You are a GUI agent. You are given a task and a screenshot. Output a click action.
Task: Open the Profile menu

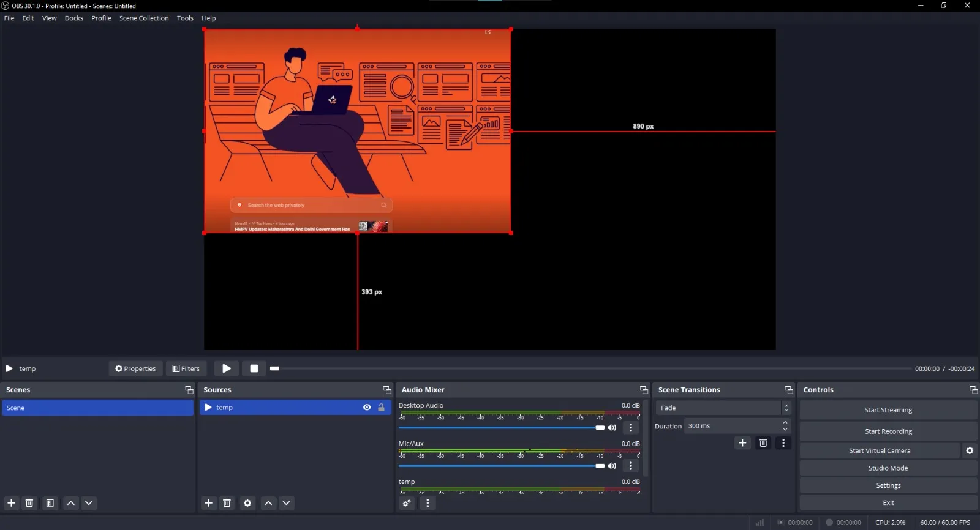click(102, 18)
